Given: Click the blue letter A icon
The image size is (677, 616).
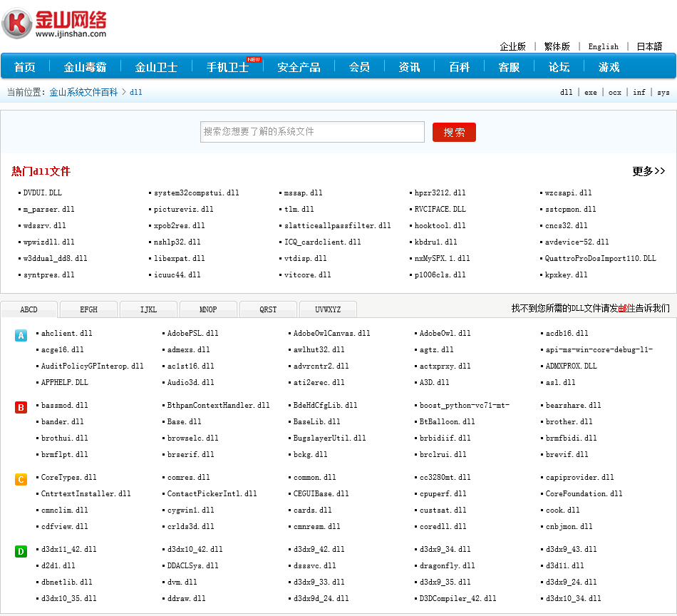Looking at the screenshot, I should (x=21, y=335).
